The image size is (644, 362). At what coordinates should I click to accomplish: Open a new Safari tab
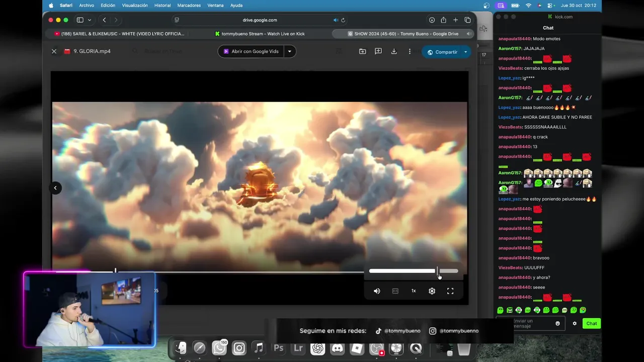pyautogui.click(x=455, y=20)
